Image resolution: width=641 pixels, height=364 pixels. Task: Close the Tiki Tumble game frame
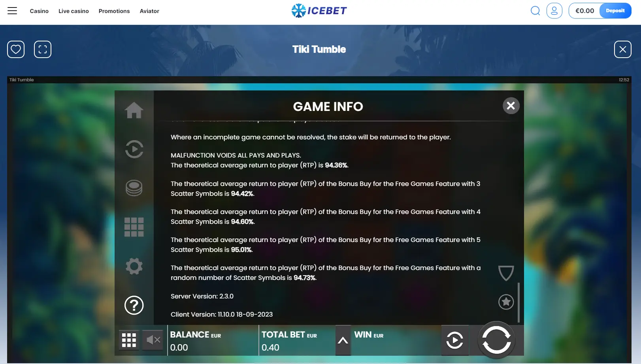(x=622, y=49)
